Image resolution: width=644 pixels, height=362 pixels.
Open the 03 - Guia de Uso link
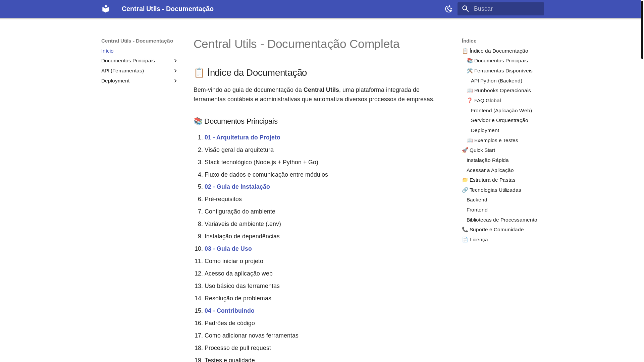click(x=228, y=249)
